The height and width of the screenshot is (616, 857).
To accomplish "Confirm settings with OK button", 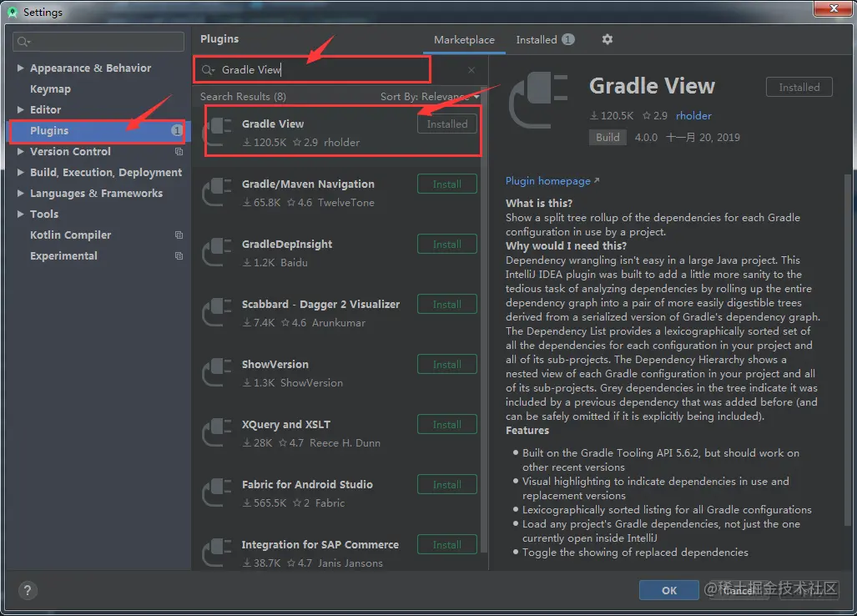I will pyautogui.click(x=669, y=590).
